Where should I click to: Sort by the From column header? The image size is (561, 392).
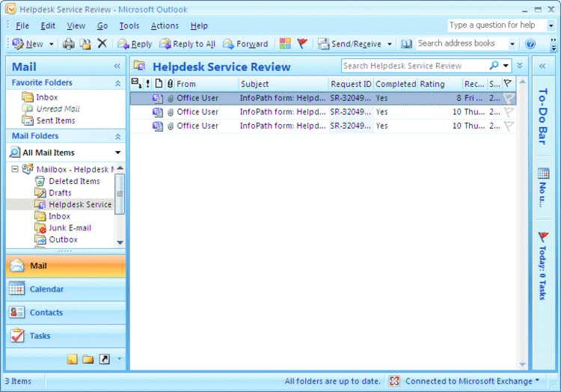(206, 84)
